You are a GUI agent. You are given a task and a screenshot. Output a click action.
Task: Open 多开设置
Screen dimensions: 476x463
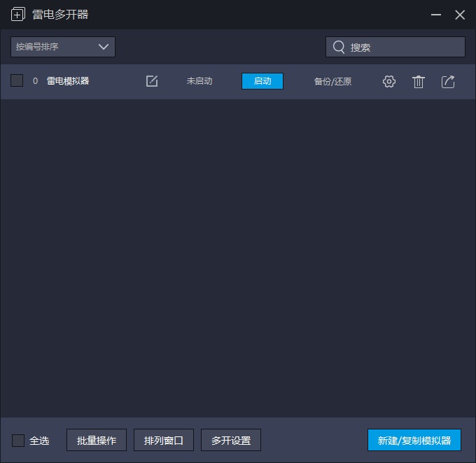231,440
